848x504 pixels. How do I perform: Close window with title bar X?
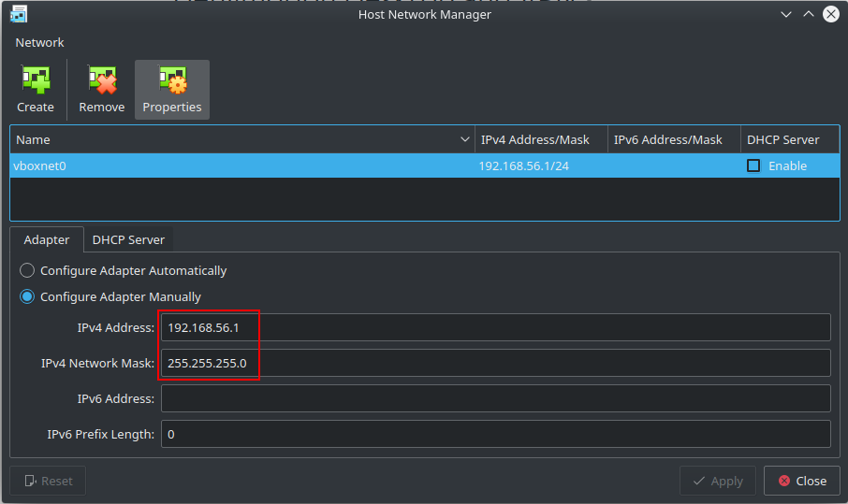(x=831, y=14)
